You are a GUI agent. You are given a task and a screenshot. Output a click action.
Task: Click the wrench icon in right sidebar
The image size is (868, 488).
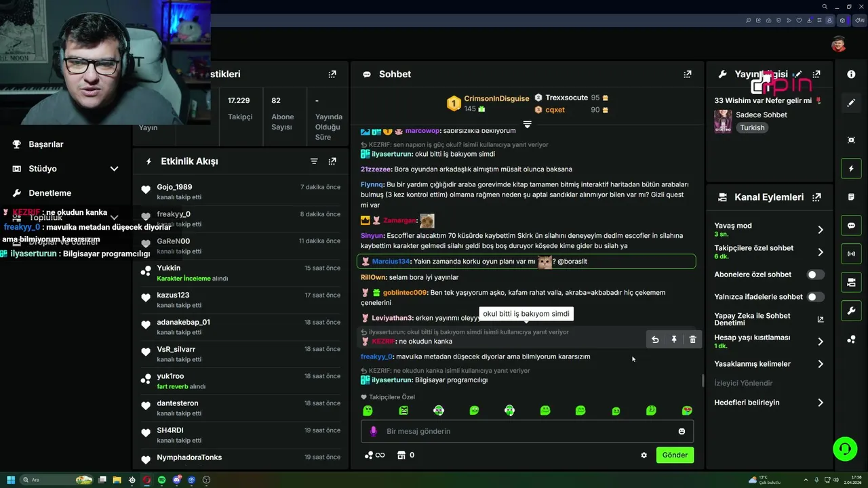(x=851, y=311)
